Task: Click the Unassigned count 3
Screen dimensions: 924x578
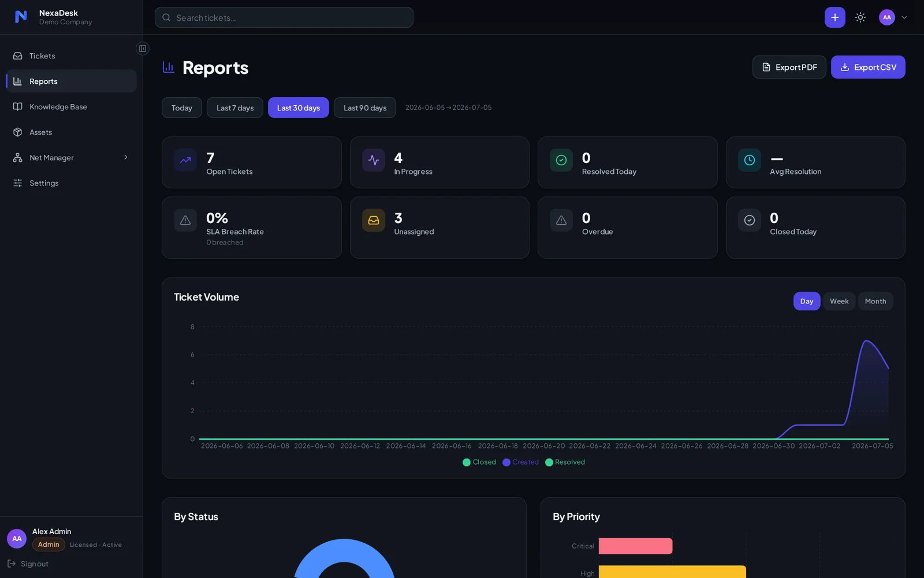Action: click(x=398, y=218)
